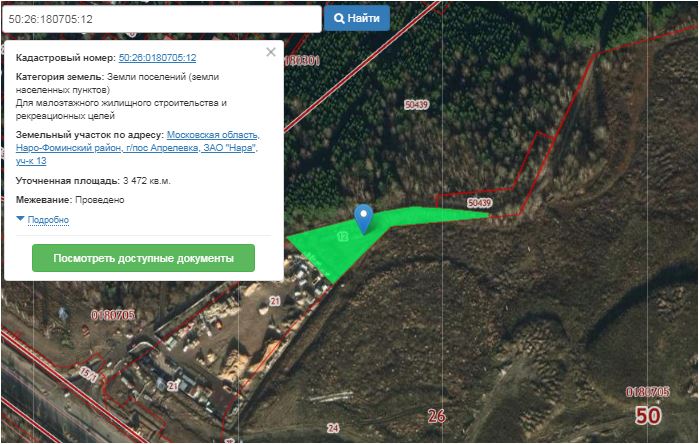Click the Найти search button

[x=357, y=18]
